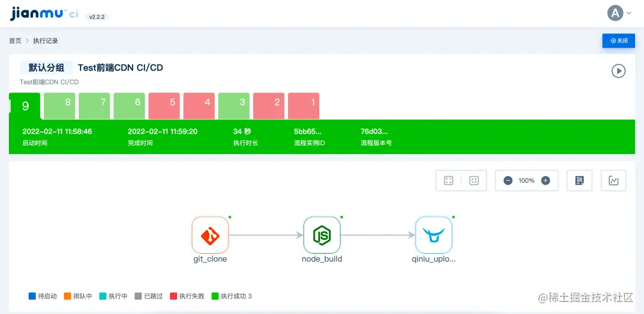This screenshot has height=314, width=644.
Task: Select execution record tab 9
Action: click(25, 106)
